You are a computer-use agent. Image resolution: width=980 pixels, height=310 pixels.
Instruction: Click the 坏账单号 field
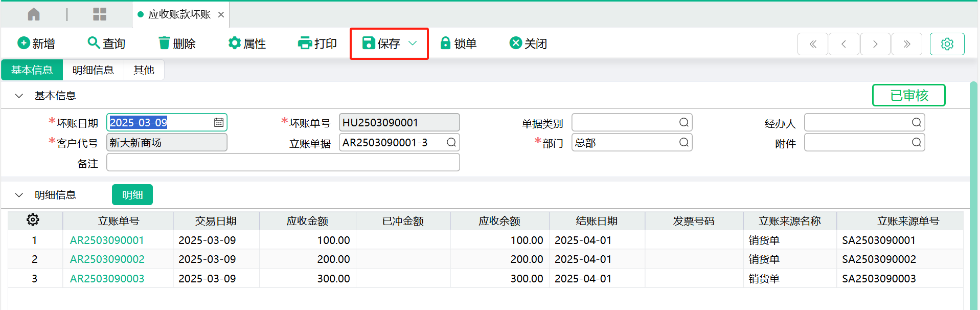click(x=399, y=122)
